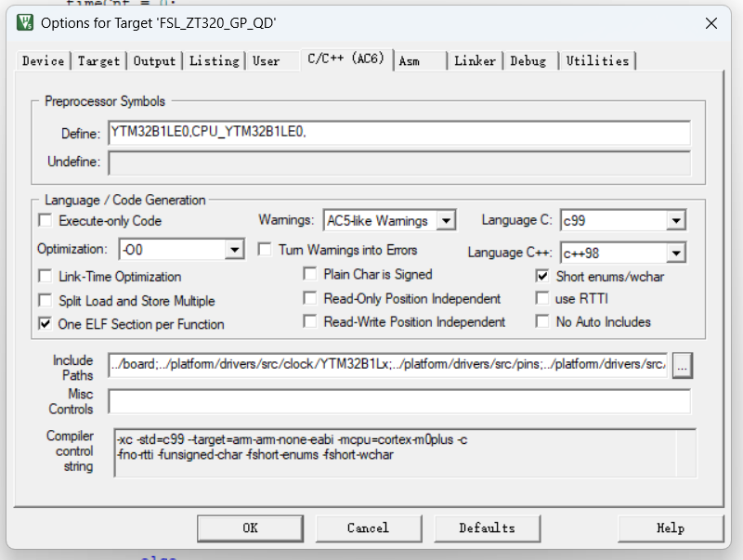Open the Debug tab
This screenshot has width=743, height=560.
[528, 61]
